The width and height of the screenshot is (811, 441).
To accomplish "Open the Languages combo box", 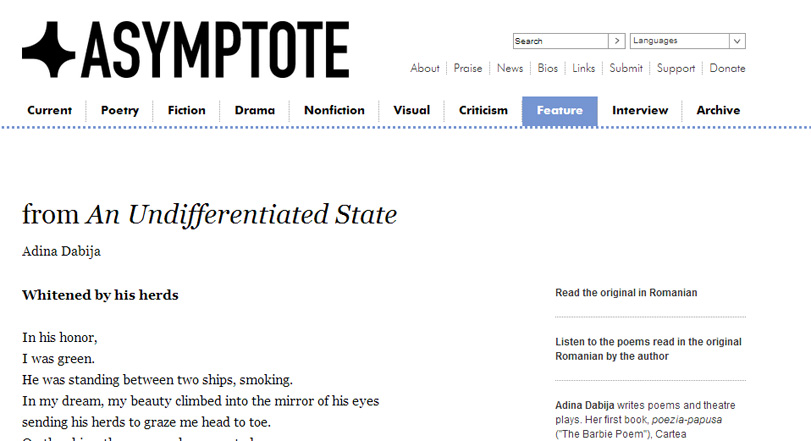I will coord(687,41).
